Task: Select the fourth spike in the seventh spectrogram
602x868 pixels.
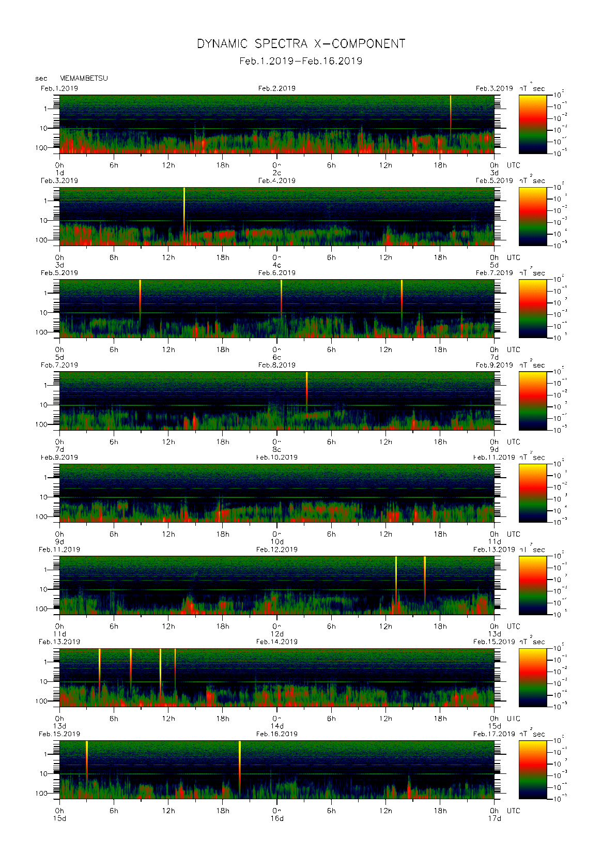Action: tap(175, 664)
